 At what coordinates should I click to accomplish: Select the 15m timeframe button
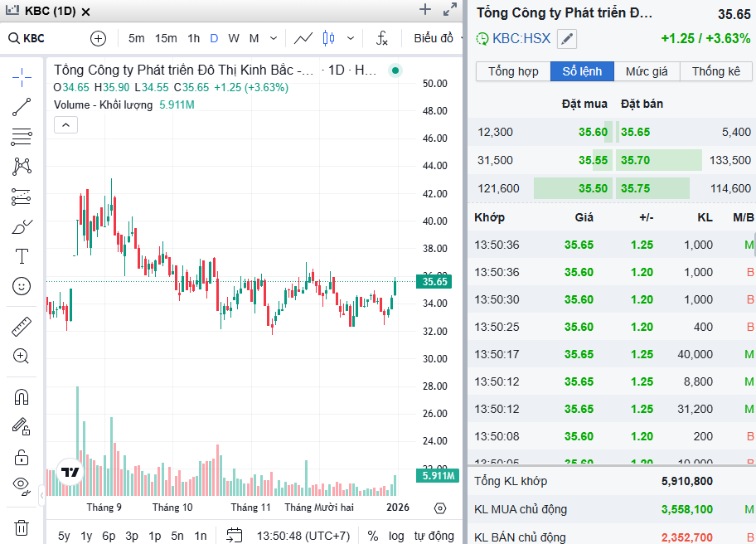click(x=166, y=38)
